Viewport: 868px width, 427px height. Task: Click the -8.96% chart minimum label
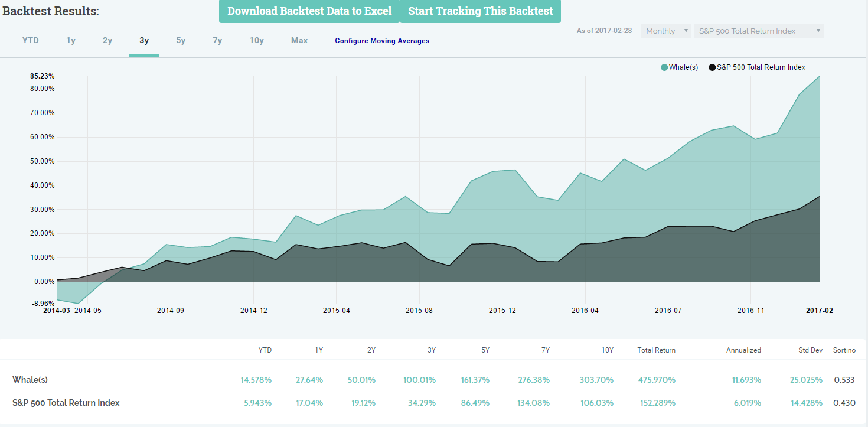43,304
